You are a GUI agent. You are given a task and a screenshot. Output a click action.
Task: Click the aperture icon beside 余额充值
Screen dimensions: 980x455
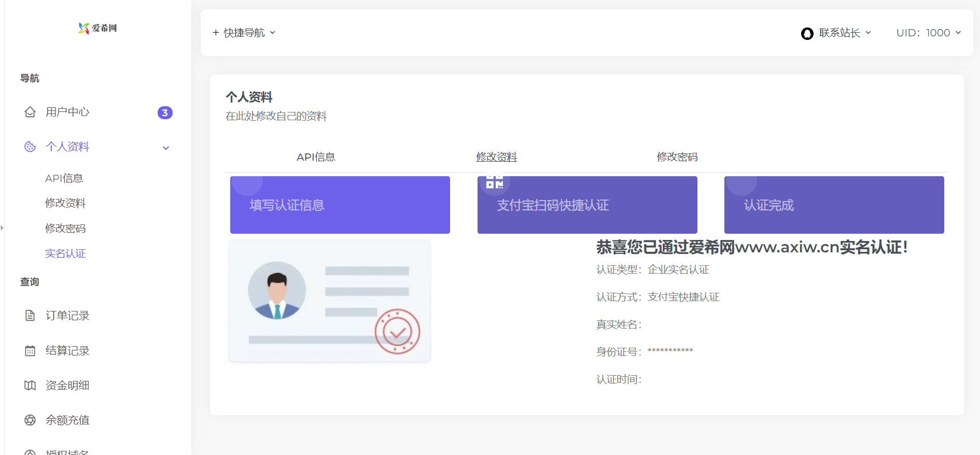point(30,420)
